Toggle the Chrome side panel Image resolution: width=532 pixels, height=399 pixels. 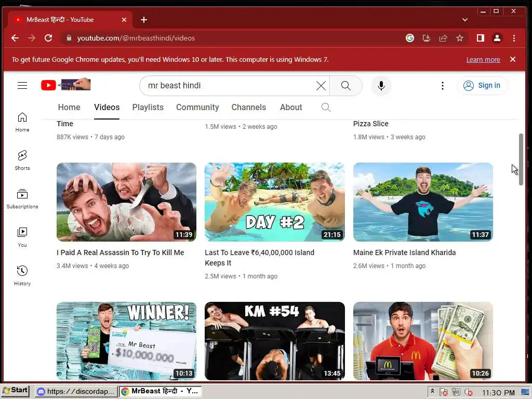[x=481, y=38]
